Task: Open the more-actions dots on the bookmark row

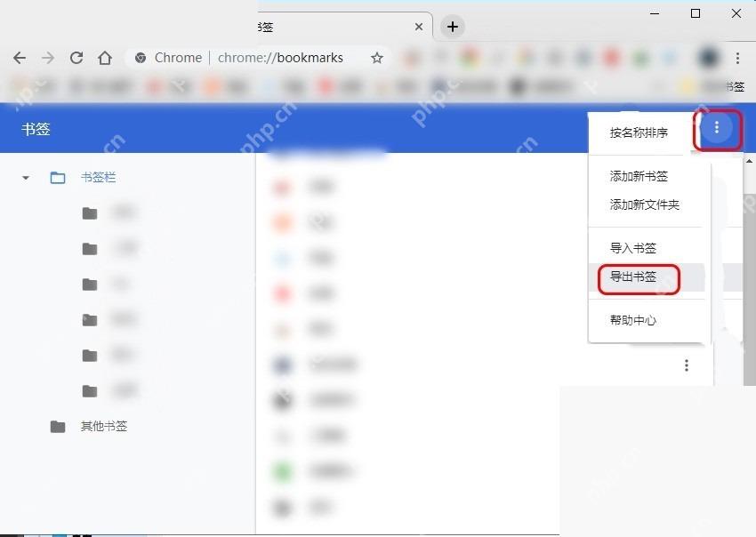Action: [x=686, y=365]
